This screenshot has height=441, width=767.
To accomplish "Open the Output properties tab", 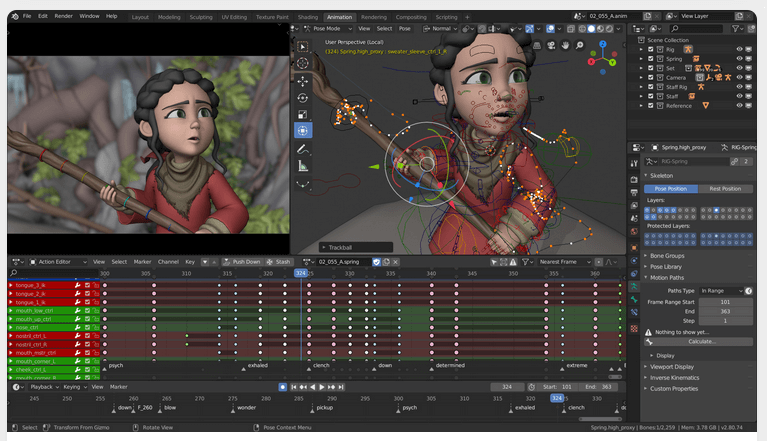I will [x=634, y=193].
